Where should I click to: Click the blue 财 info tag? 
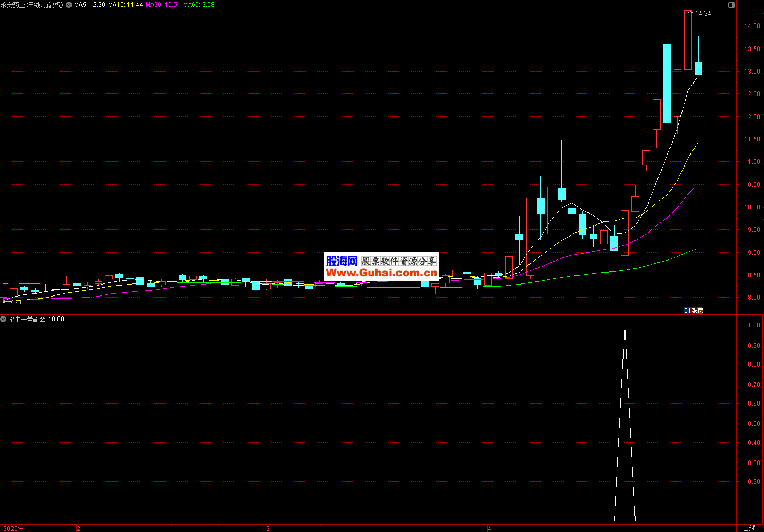[687, 311]
